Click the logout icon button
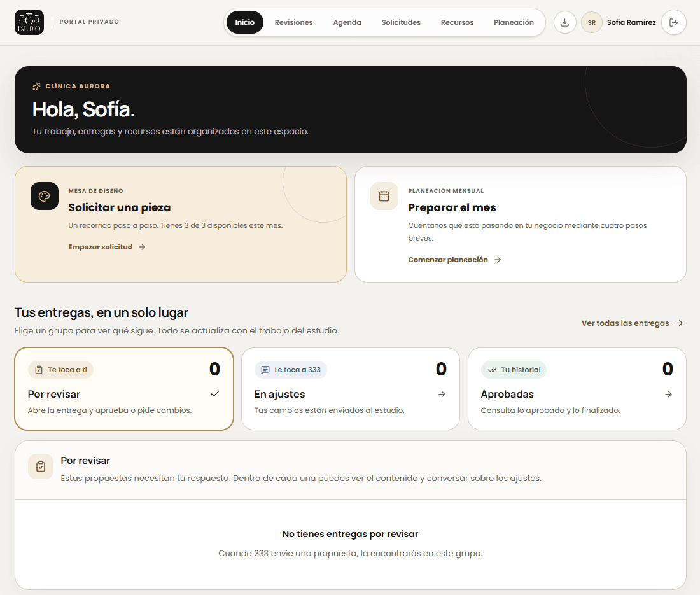This screenshot has width=700, height=595. coord(674,22)
